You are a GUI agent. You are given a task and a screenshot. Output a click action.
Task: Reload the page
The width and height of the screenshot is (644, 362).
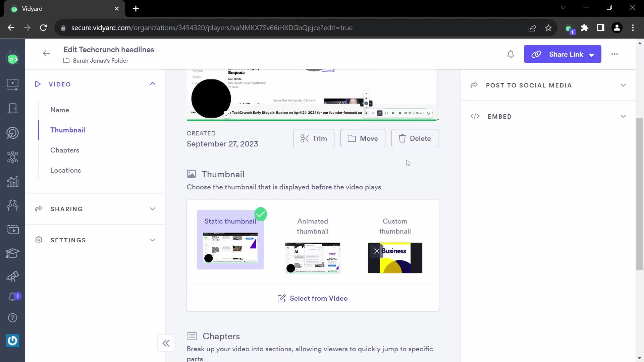point(43,28)
